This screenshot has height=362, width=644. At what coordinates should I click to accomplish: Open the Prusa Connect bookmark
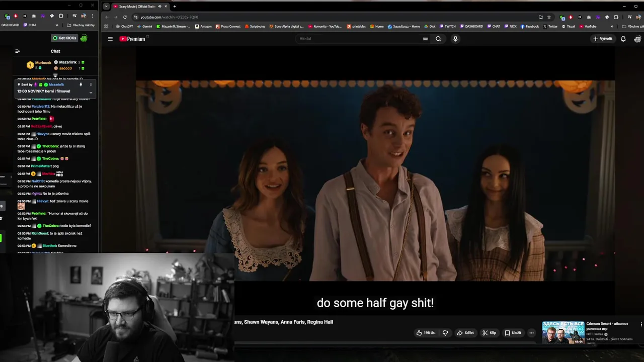(x=228, y=26)
